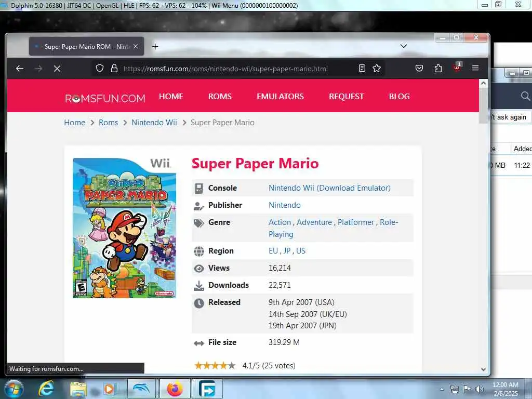Open the volume speaker tray icon

pyautogui.click(x=480, y=389)
